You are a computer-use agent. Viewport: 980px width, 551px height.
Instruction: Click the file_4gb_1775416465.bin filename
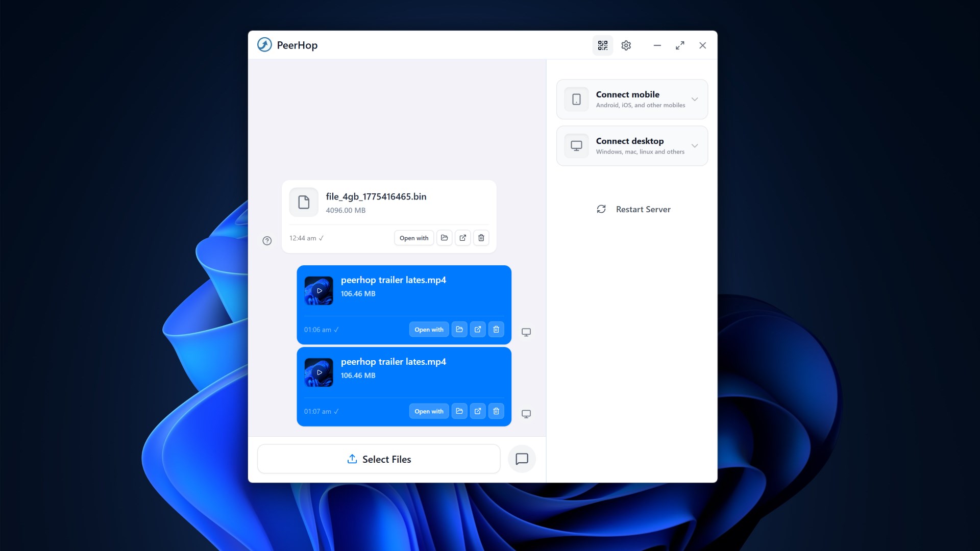tap(376, 196)
